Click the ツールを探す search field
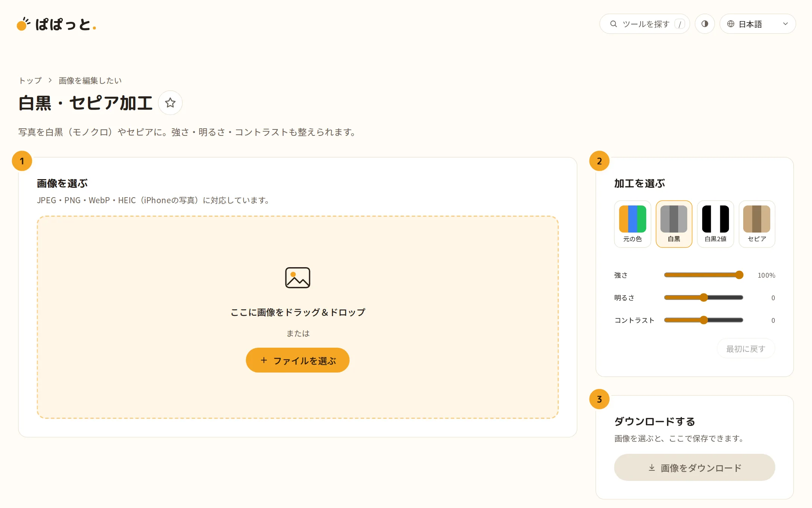This screenshot has height=508, width=812. (644, 24)
